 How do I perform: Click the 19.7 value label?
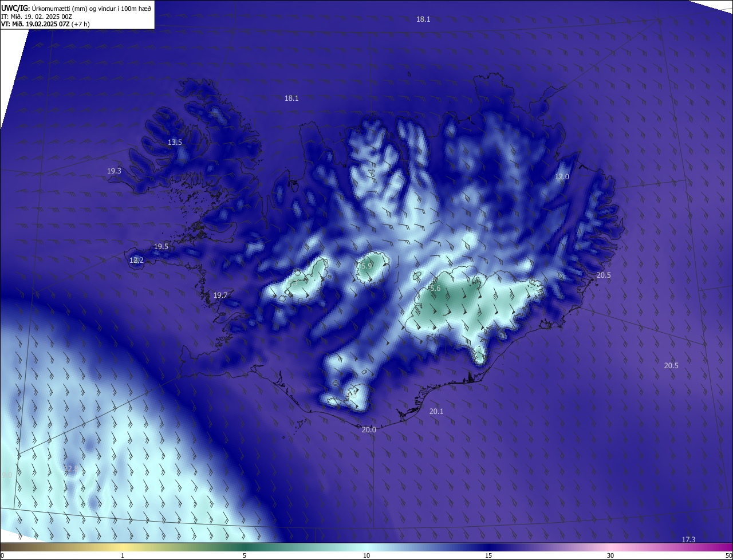pos(220,295)
